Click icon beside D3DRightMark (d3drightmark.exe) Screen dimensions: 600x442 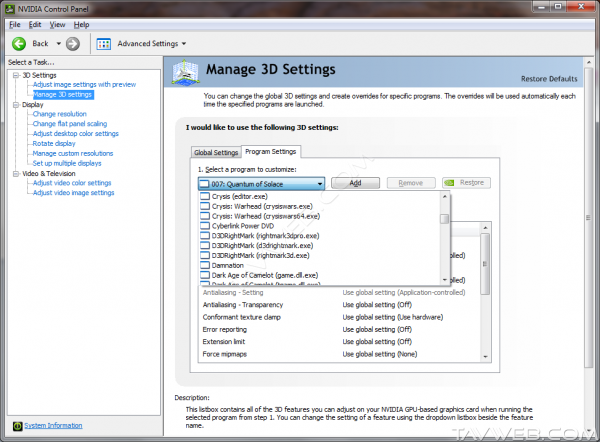[x=205, y=246]
